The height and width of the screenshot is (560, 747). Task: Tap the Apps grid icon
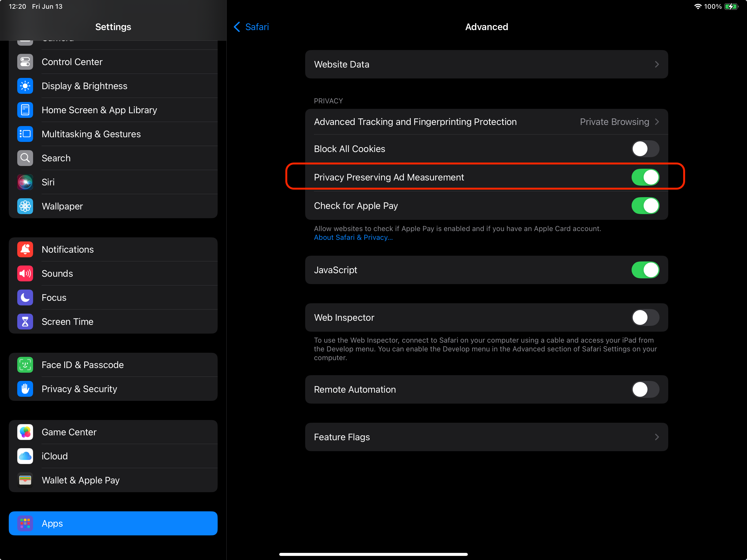[25, 523]
